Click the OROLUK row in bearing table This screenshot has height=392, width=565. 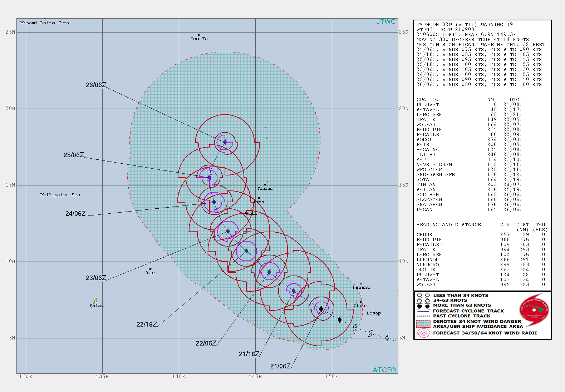pyautogui.click(x=481, y=270)
